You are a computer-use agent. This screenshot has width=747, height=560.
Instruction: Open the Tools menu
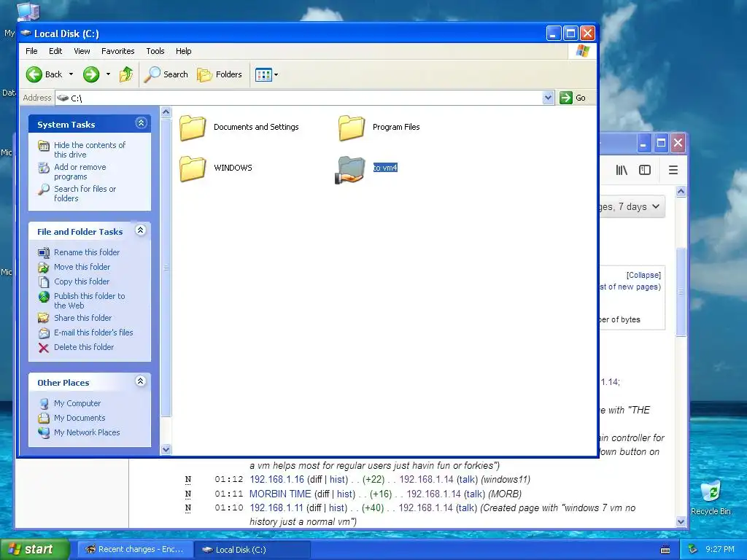(155, 51)
